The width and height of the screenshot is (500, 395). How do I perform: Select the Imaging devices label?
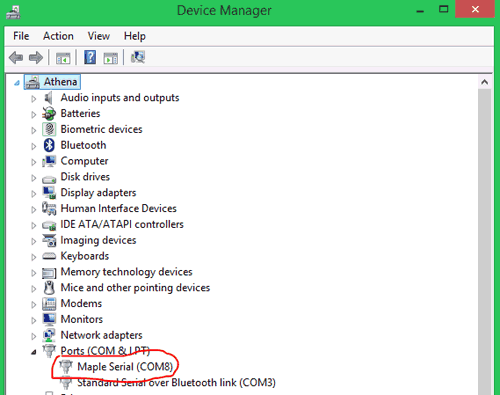pos(98,240)
